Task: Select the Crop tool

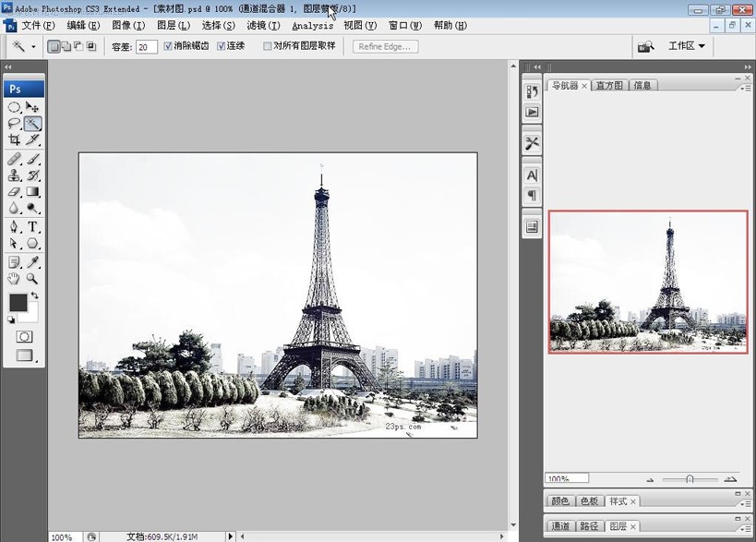Action: [x=14, y=139]
